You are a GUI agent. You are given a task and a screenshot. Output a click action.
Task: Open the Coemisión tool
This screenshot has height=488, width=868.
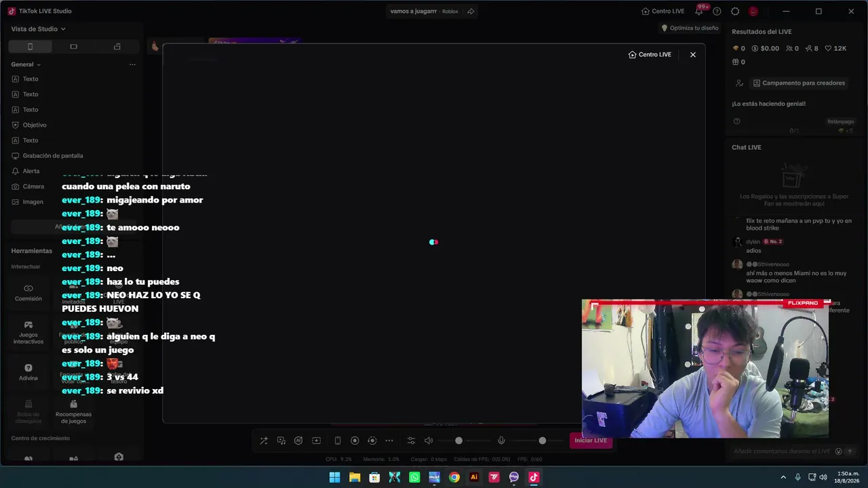pyautogui.click(x=28, y=293)
